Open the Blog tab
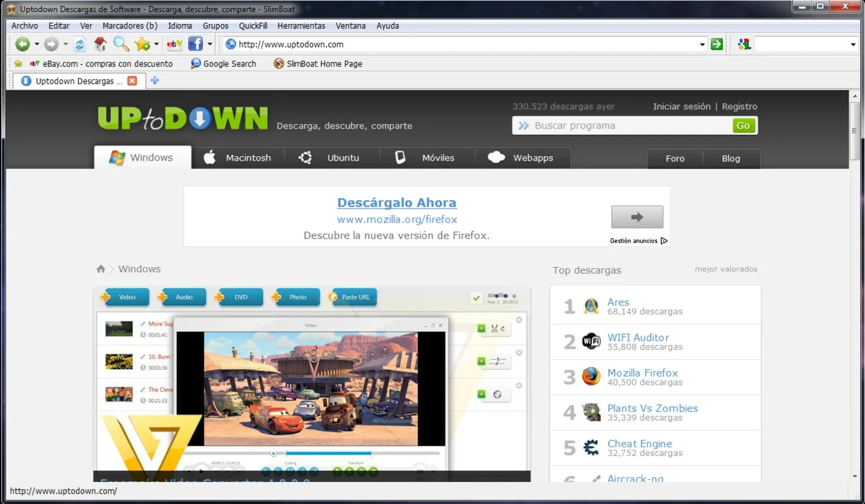865x504 pixels. [x=731, y=158]
